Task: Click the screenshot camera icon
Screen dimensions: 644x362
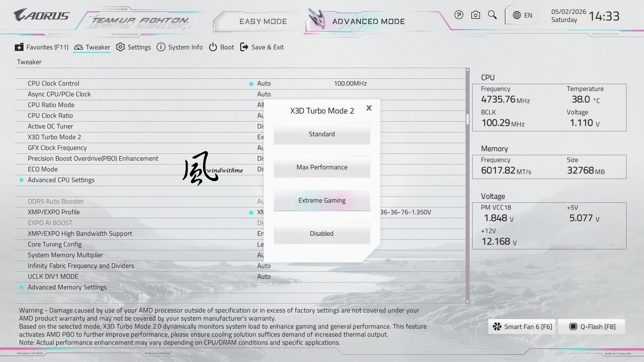Action: tap(476, 15)
